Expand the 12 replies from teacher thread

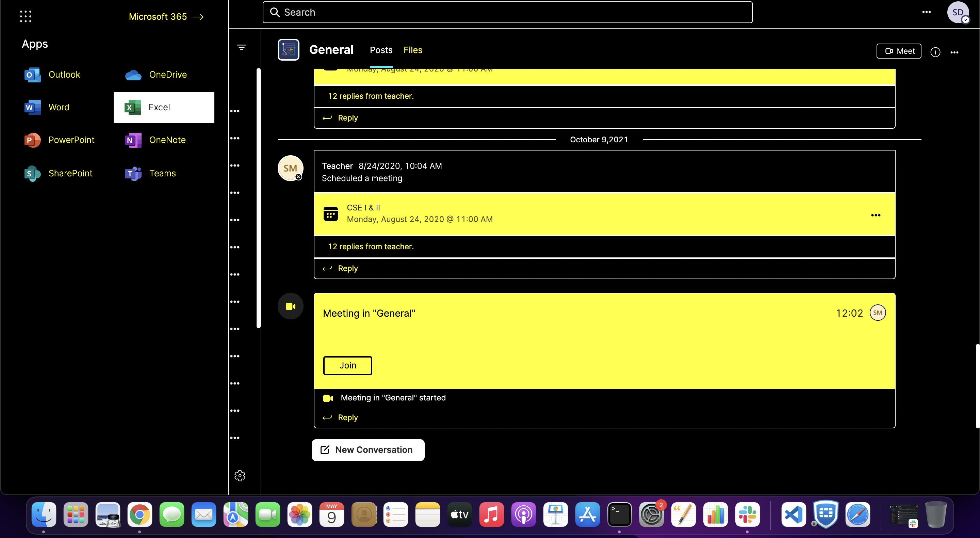pos(371,247)
